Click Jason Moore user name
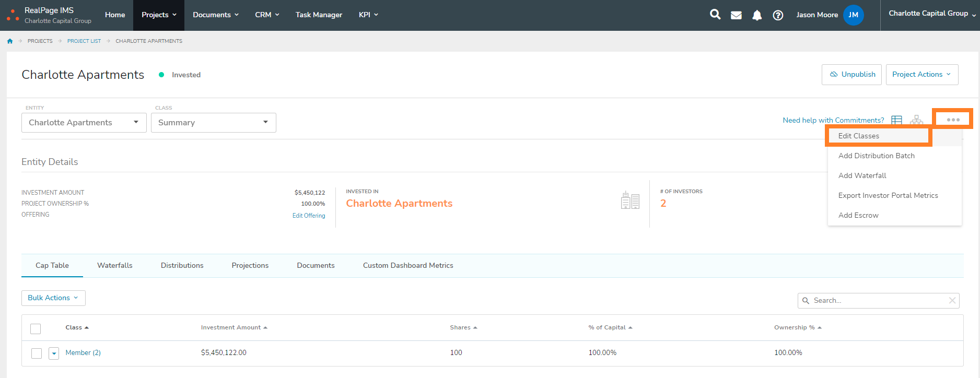The image size is (980, 378). 817,15
